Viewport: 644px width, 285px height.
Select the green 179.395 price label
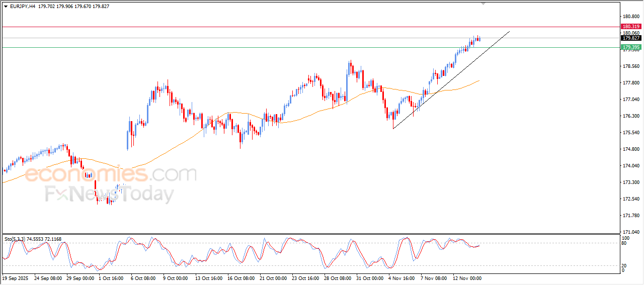click(631, 47)
